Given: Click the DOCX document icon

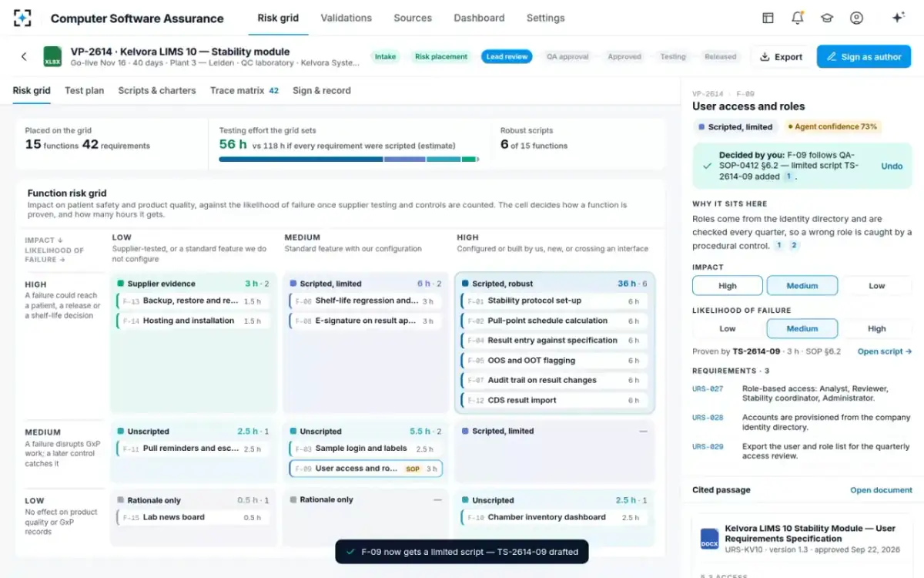Looking at the screenshot, I should [x=709, y=539].
